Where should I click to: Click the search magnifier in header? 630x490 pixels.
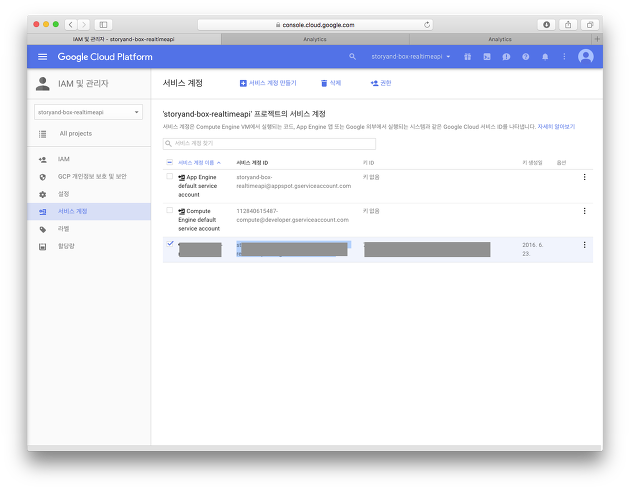pos(352,57)
